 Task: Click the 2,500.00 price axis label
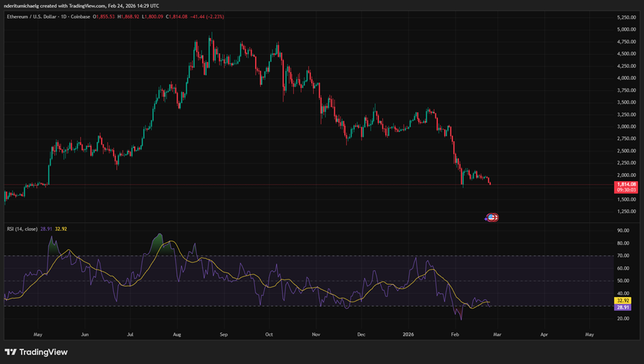[626, 151]
